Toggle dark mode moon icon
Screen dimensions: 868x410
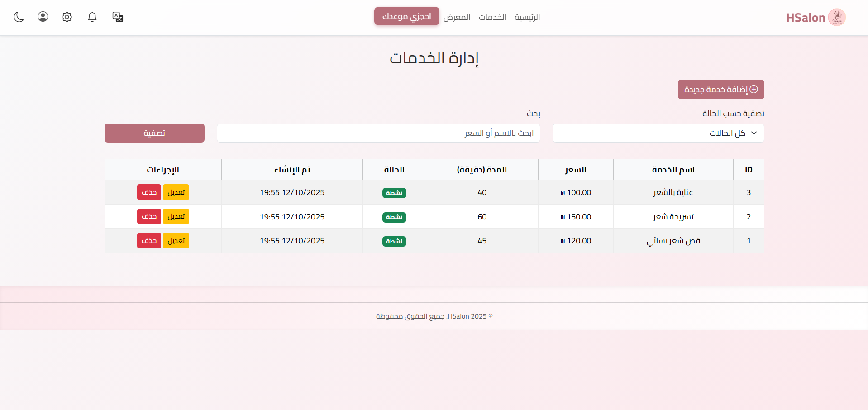pyautogui.click(x=19, y=17)
